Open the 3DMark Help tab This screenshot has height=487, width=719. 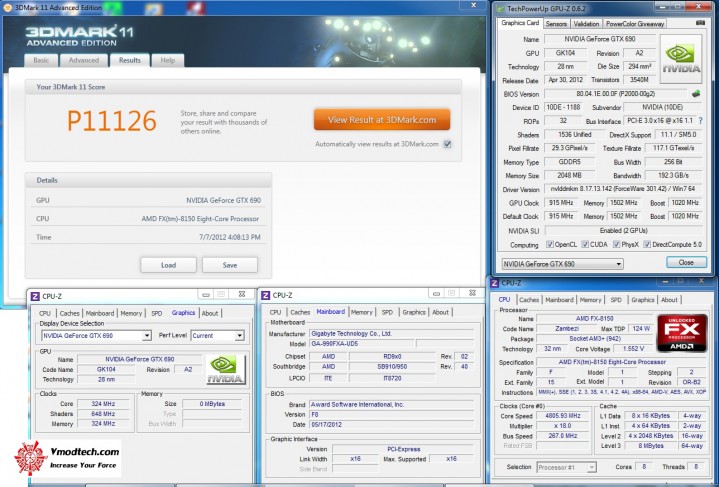pyautogui.click(x=167, y=60)
